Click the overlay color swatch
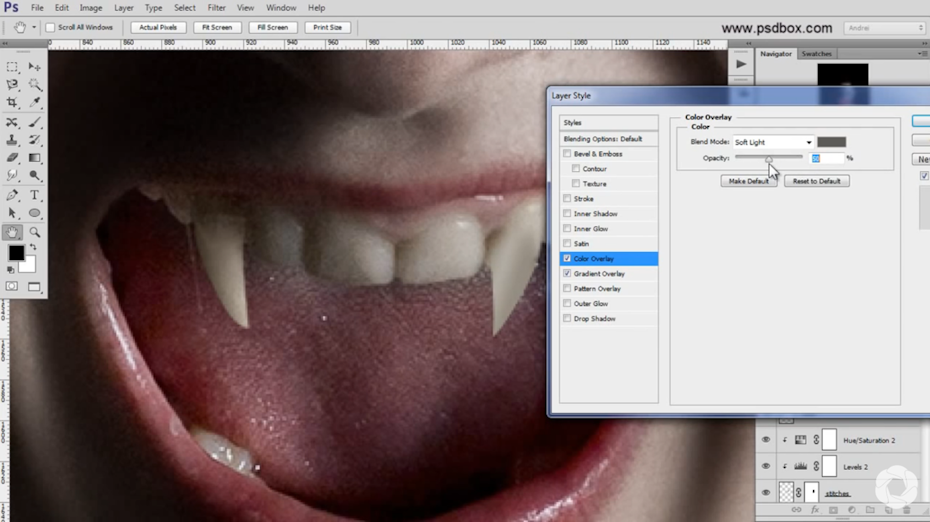 coord(831,142)
